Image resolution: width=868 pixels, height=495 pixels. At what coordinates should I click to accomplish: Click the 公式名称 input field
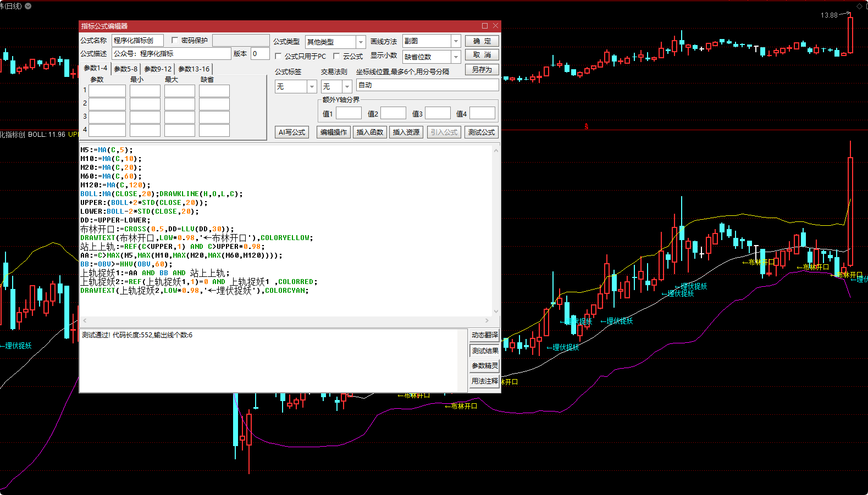[137, 40]
